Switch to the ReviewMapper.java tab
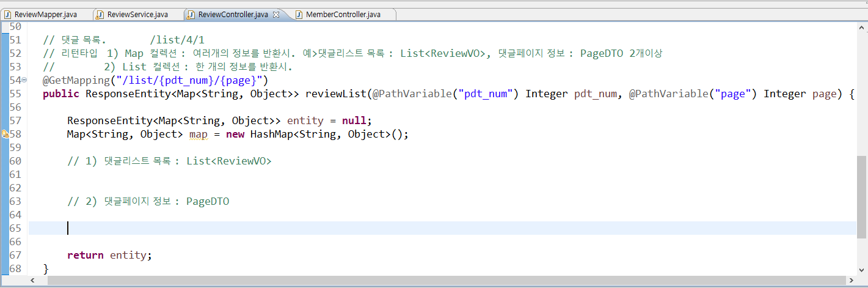The image size is (868, 288). point(47,14)
